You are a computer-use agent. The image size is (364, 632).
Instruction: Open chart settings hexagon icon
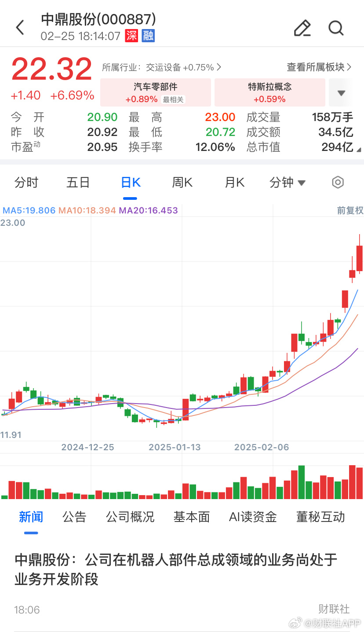(x=338, y=182)
